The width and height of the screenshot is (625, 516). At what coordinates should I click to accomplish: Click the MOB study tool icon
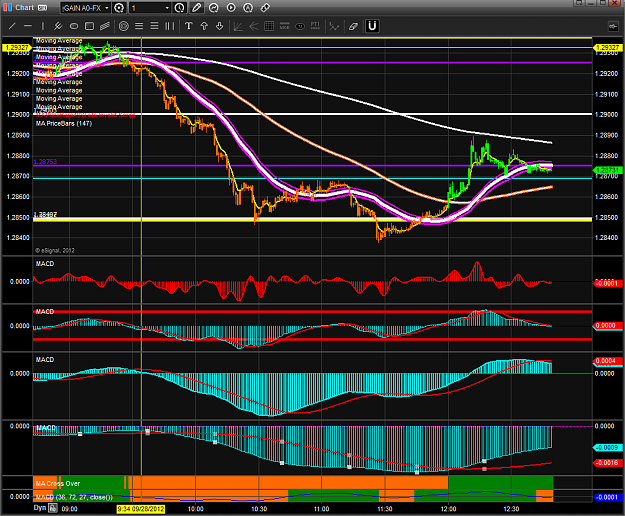(284, 26)
